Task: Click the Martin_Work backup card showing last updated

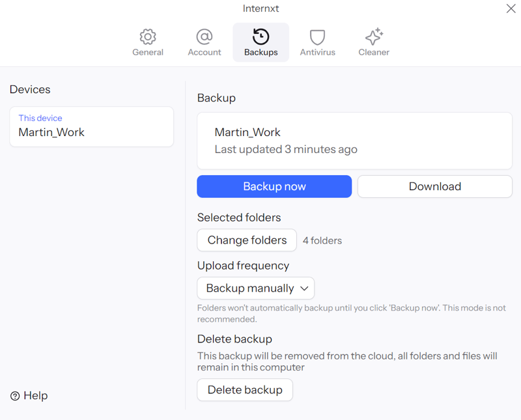Action: (x=354, y=141)
